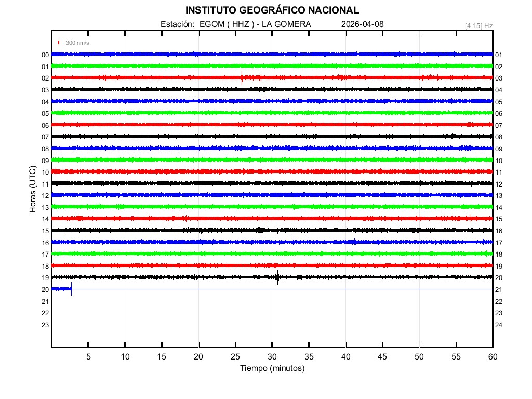Click the red 300 nm/s scale bar

[59, 43]
